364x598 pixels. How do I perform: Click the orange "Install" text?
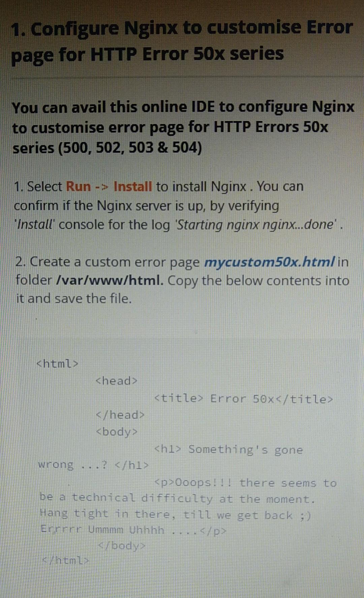pos(133,187)
